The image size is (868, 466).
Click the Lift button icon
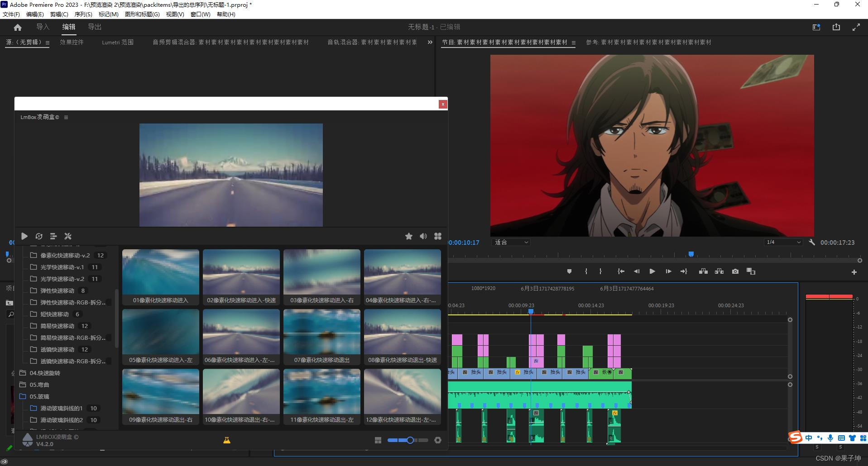(703, 271)
